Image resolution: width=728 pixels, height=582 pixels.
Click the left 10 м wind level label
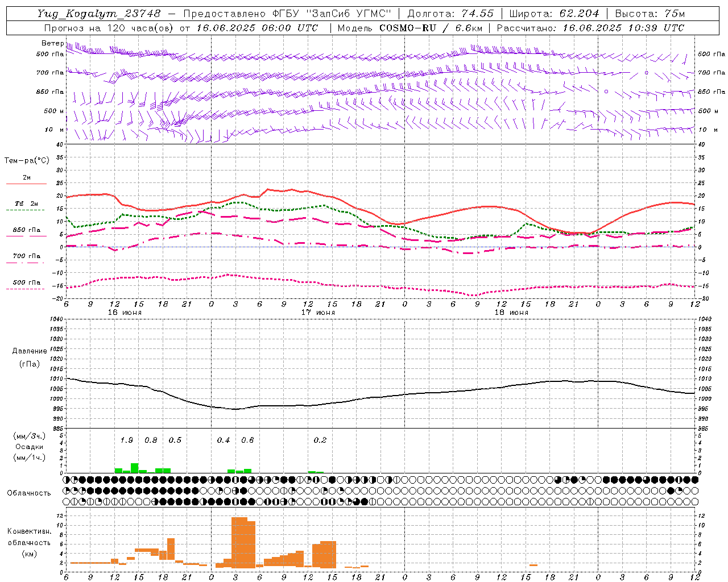[x=54, y=130]
